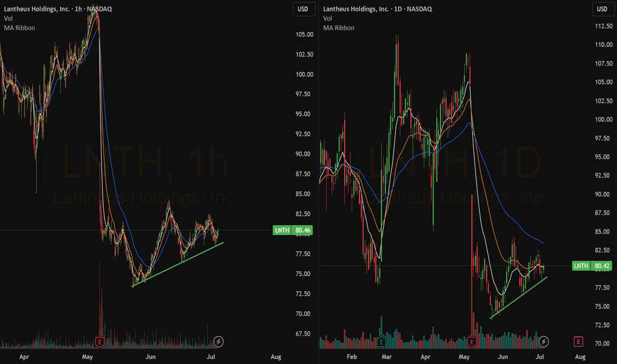Click lightning bolt icon on left 1h chart
617x364 pixels.
[218, 341]
